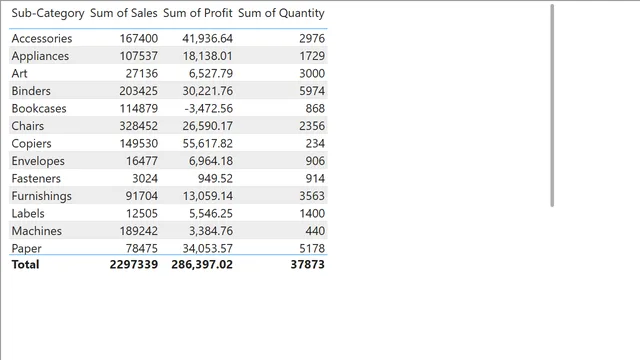Viewport: 640px width, 360px height.
Task: Click Bookcases negative profit -3,472.56
Action: click(x=208, y=109)
